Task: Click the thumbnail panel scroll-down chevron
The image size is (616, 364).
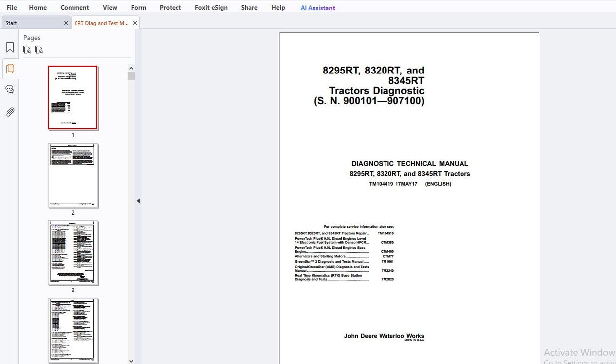Action: [131, 361]
